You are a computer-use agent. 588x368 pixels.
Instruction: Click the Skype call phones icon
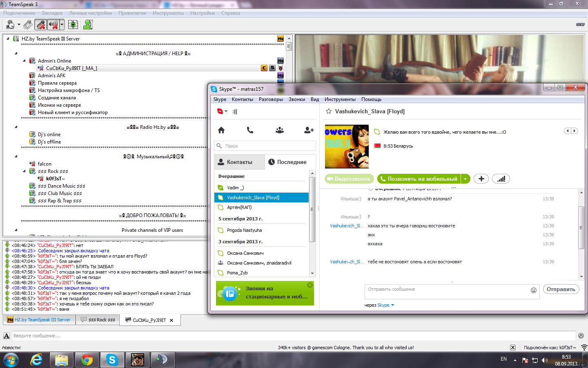coord(250,130)
